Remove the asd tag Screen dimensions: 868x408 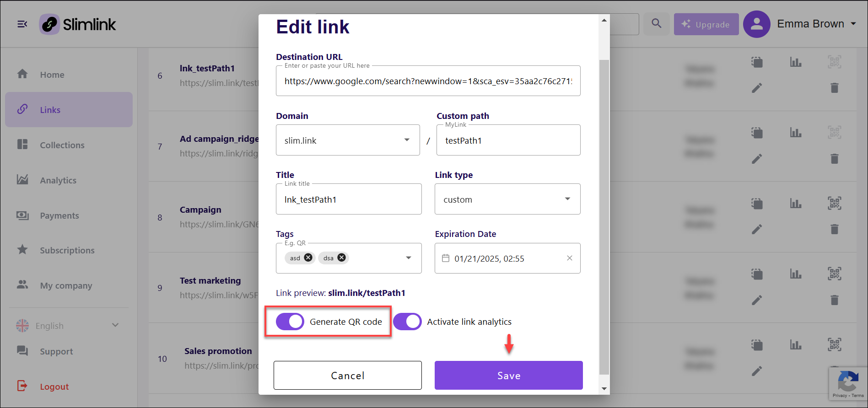[308, 258]
